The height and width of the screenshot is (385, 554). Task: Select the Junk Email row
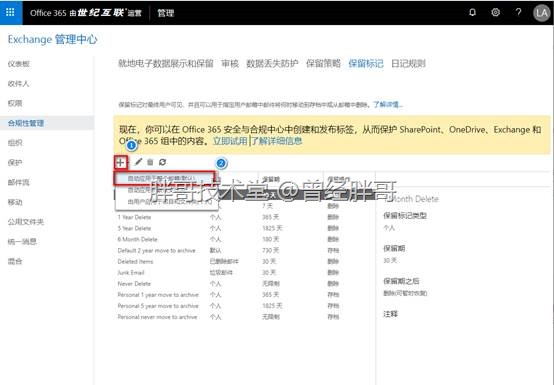point(244,273)
